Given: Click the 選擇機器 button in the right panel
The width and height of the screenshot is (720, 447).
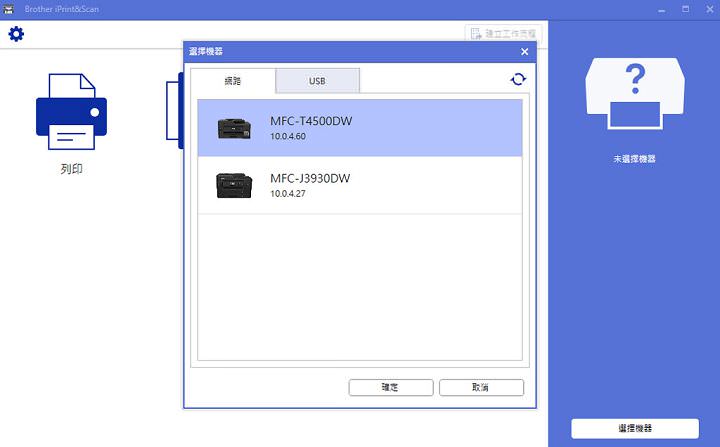Looking at the screenshot, I should (635, 428).
